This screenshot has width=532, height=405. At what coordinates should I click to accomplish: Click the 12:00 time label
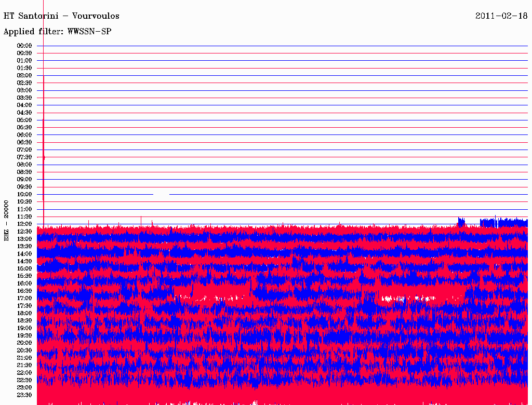[24, 224]
